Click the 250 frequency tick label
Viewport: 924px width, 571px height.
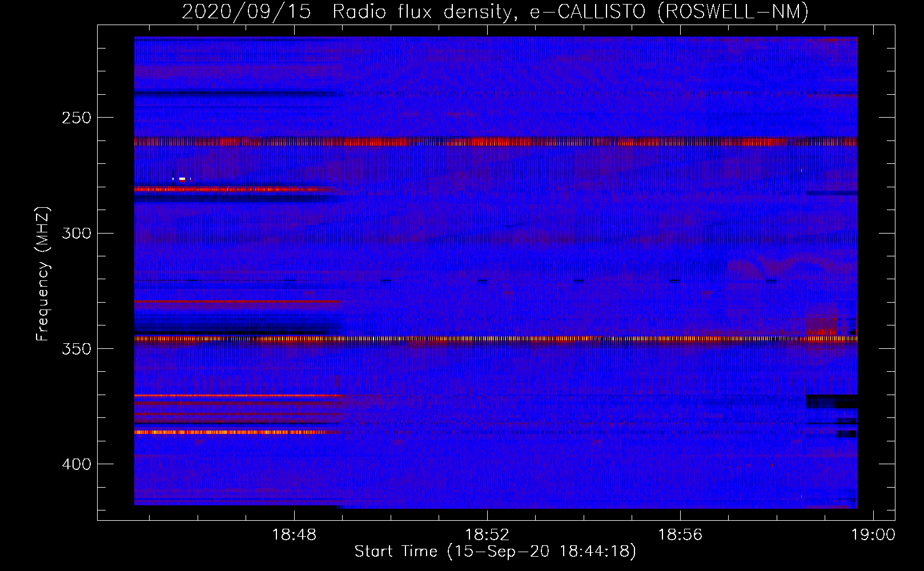pos(77,118)
